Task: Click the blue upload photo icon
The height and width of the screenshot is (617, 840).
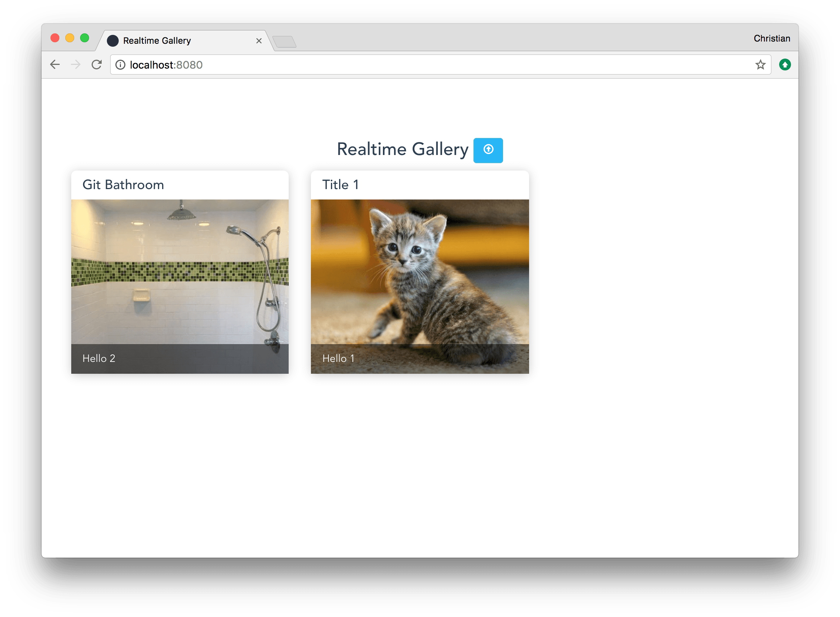Action: (x=488, y=150)
